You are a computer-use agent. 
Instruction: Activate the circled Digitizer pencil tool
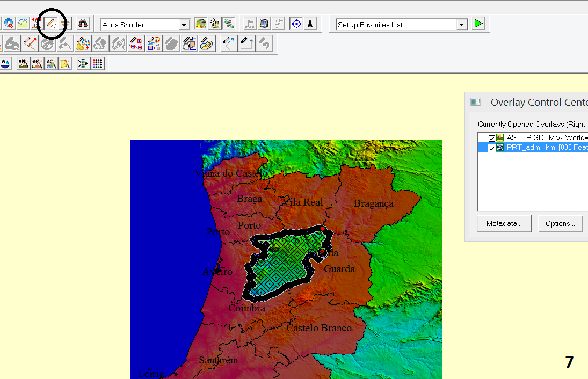pyautogui.click(x=52, y=23)
